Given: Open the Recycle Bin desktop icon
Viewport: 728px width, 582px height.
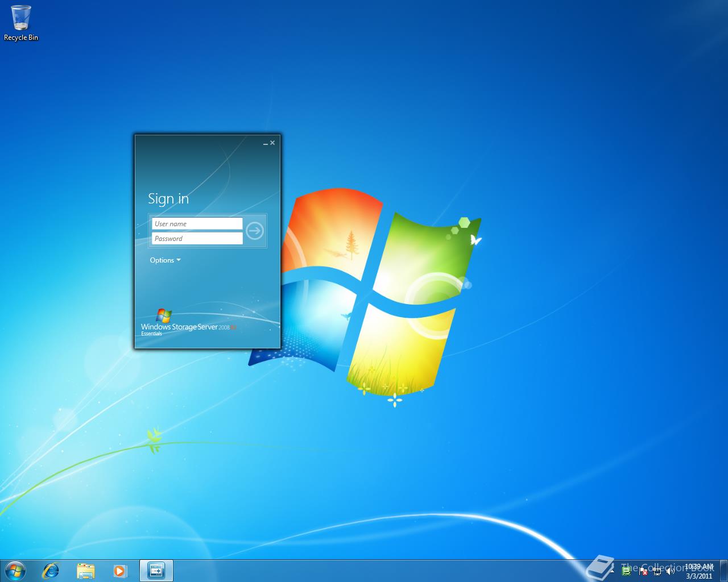Looking at the screenshot, I should point(21,23).
